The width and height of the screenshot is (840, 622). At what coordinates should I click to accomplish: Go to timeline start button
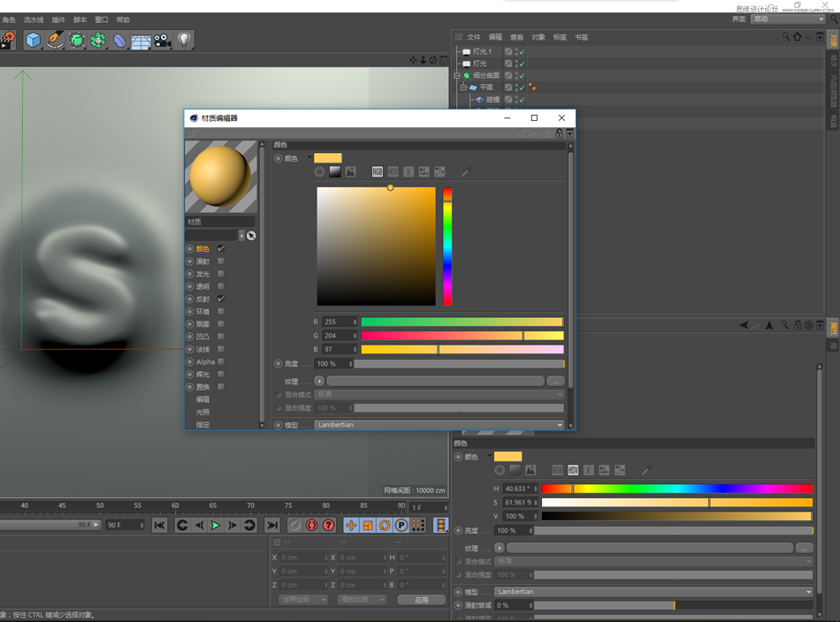(x=160, y=525)
